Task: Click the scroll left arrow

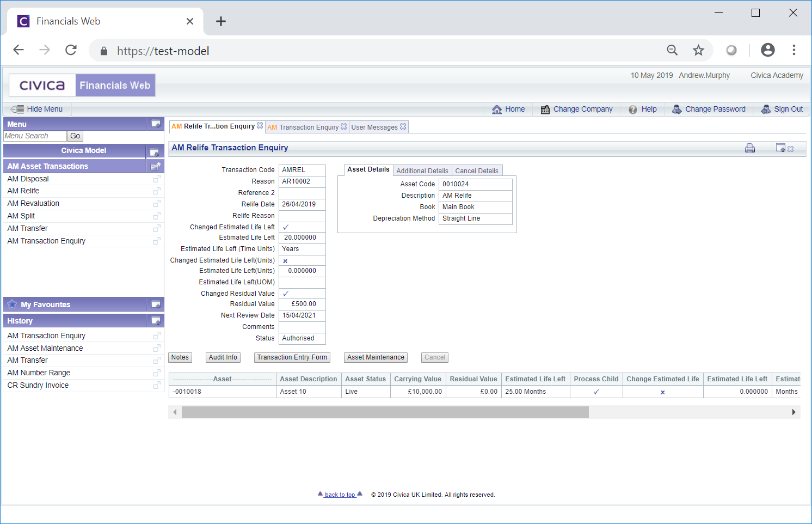Action: [175, 412]
